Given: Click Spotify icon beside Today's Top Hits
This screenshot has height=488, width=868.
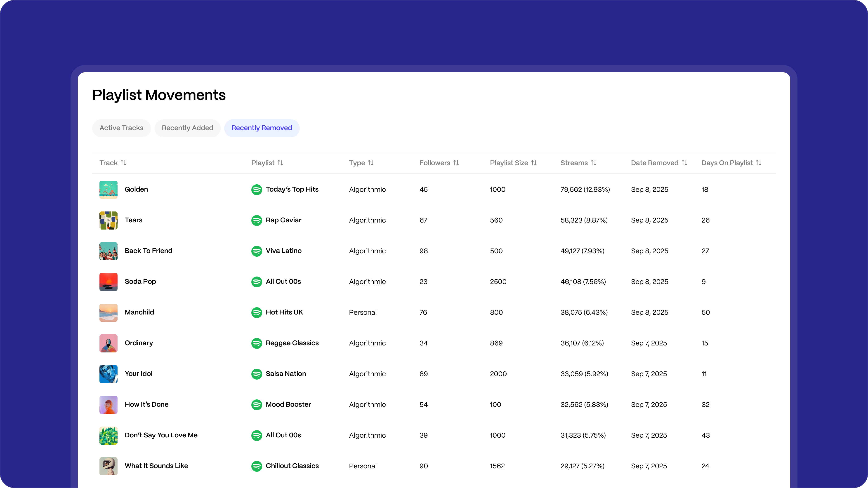Looking at the screenshot, I should click(256, 190).
